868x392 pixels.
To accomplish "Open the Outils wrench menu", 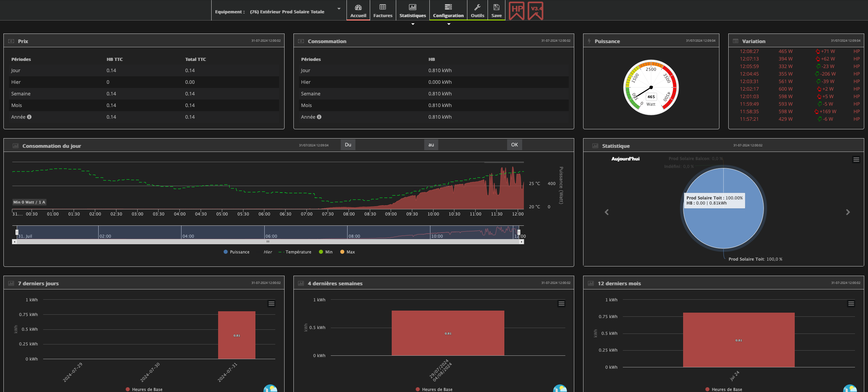I will coord(477,11).
